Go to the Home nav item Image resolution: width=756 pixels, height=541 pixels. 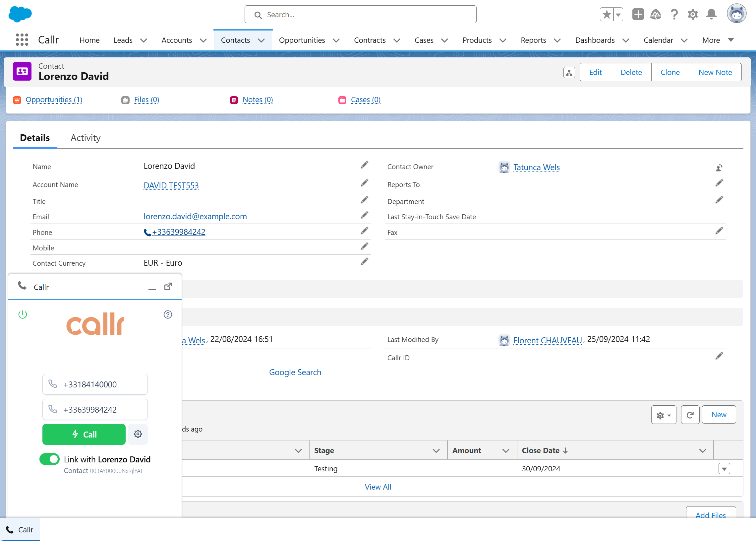(89, 40)
